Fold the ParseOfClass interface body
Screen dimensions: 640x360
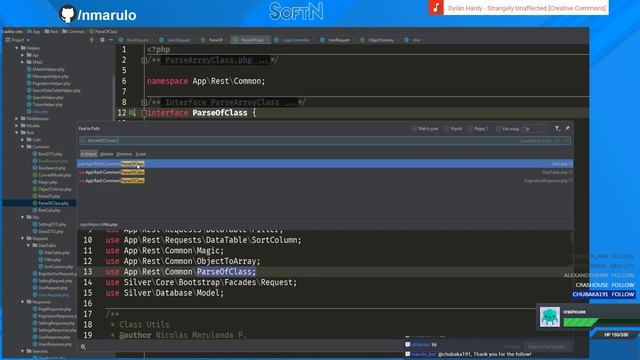click(x=144, y=113)
